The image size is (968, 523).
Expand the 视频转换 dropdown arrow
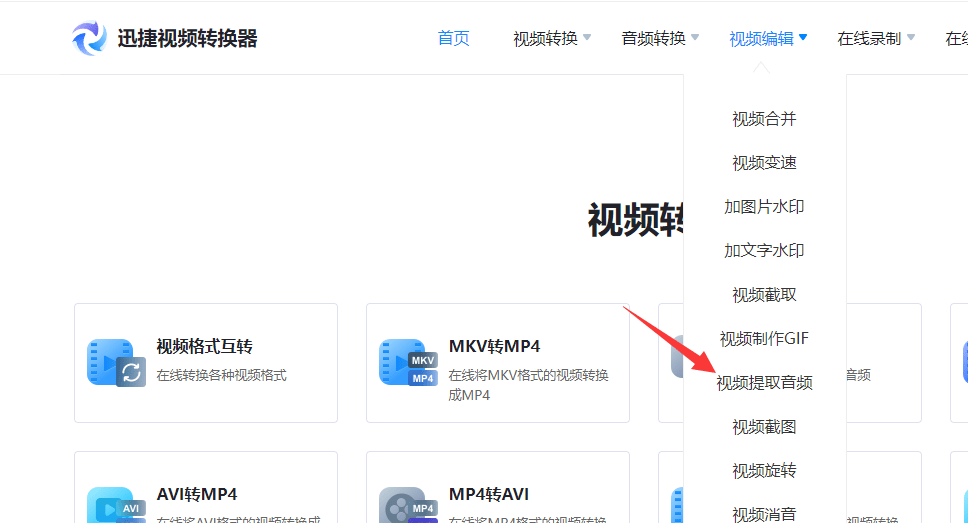pyautogui.click(x=587, y=38)
